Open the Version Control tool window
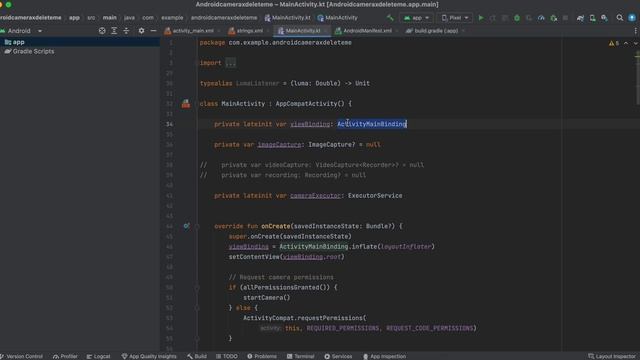Viewport: 640px width, 360px height. click(21, 356)
